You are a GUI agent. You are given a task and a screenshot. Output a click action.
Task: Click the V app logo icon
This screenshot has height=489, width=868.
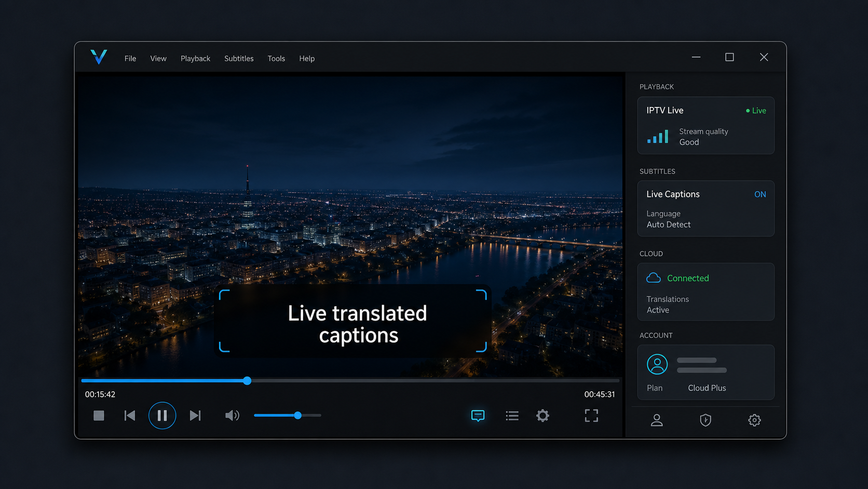(99, 57)
